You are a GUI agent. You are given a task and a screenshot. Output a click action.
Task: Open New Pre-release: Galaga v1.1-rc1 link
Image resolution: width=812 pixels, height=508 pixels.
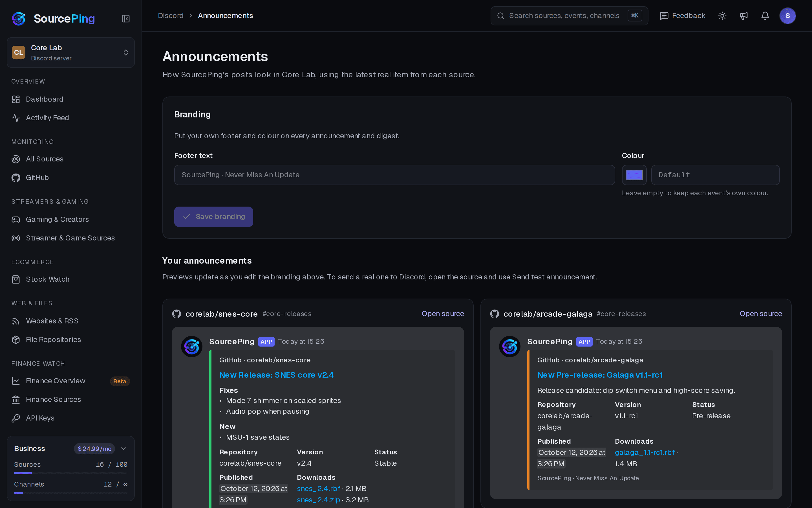(x=600, y=375)
